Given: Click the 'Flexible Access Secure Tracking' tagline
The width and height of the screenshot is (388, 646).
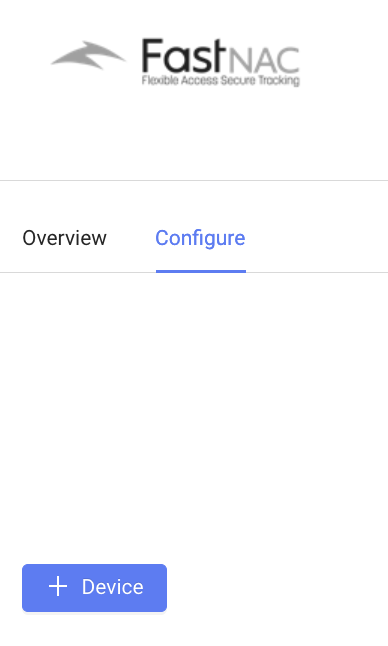Looking at the screenshot, I should tap(221, 80).
